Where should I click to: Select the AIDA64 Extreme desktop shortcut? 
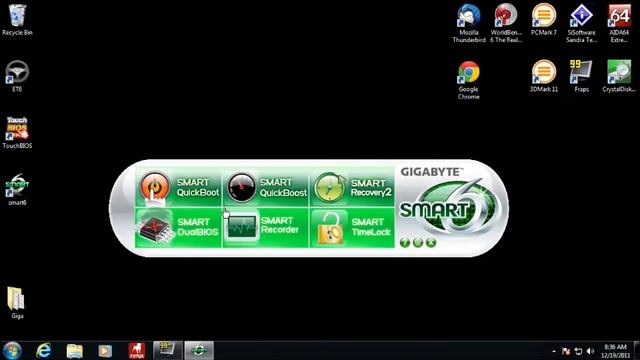click(619, 23)
